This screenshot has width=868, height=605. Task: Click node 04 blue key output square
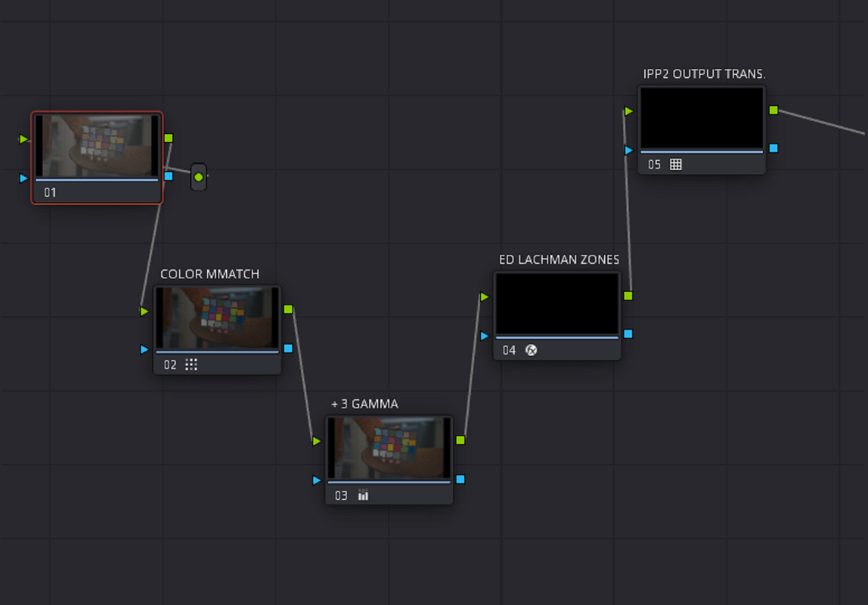click(x=628, y=334)
